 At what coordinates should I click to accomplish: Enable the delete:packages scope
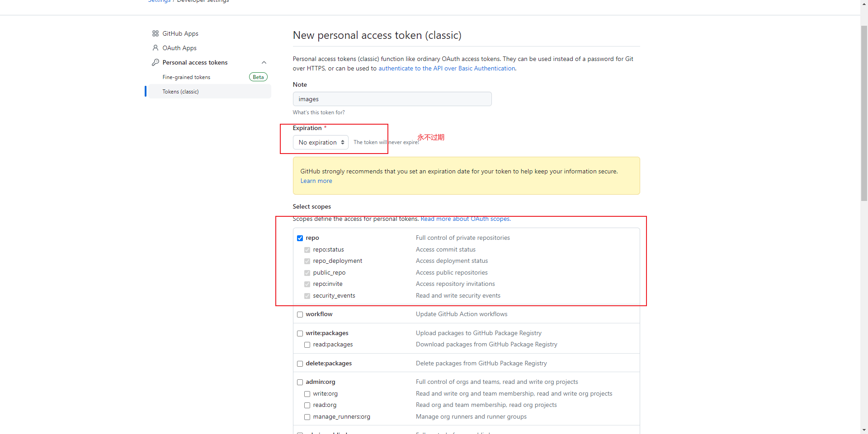(300, 364)
